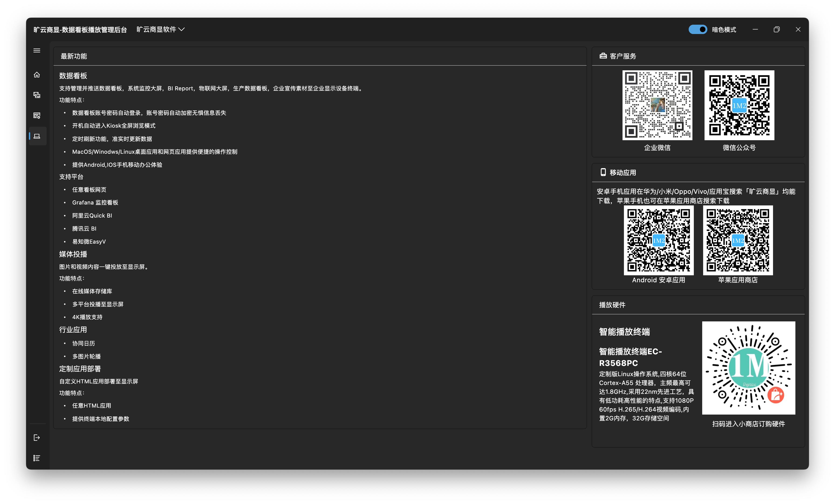Click the 微信公众号 QR code
The width and height of the screenshot is (835, 504).
click(x=739, y=105)
